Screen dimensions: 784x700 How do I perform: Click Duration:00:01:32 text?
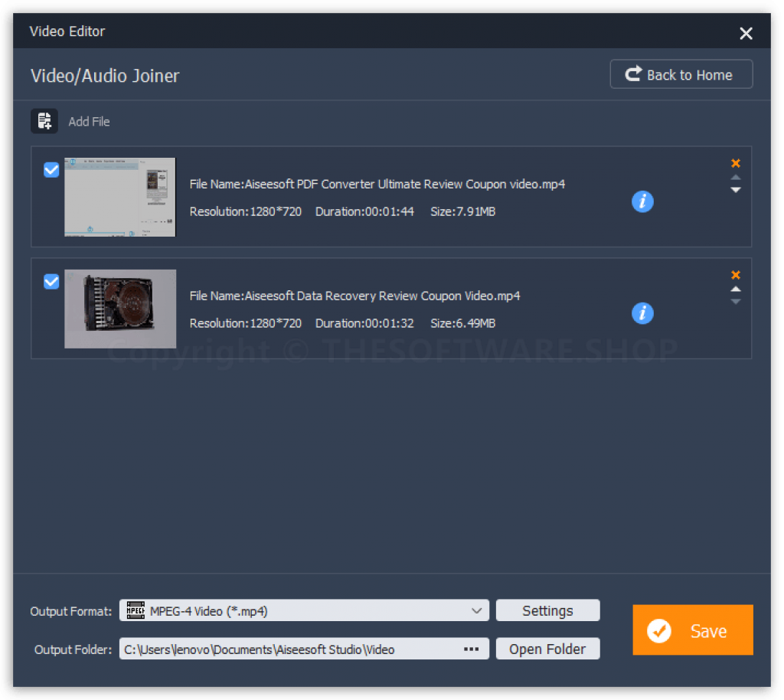364,323
